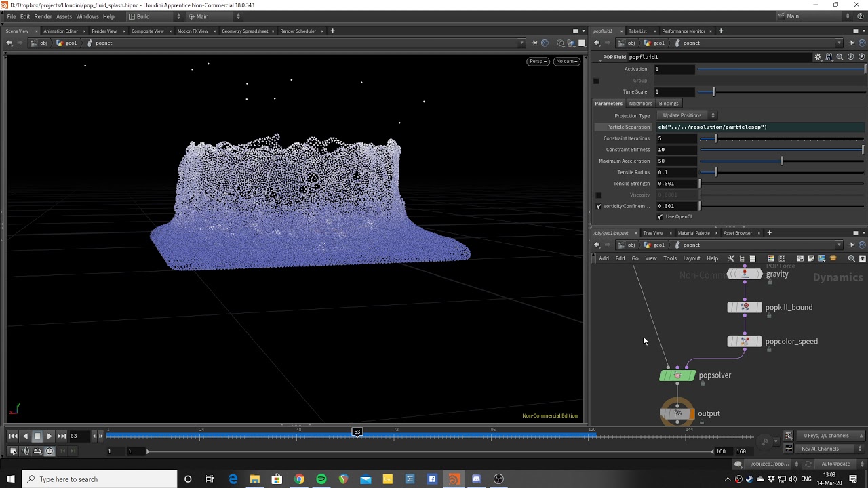This screenshot has height=488, width=868.
Task: Open network editor Layout menu
Action: click(692, 258)
